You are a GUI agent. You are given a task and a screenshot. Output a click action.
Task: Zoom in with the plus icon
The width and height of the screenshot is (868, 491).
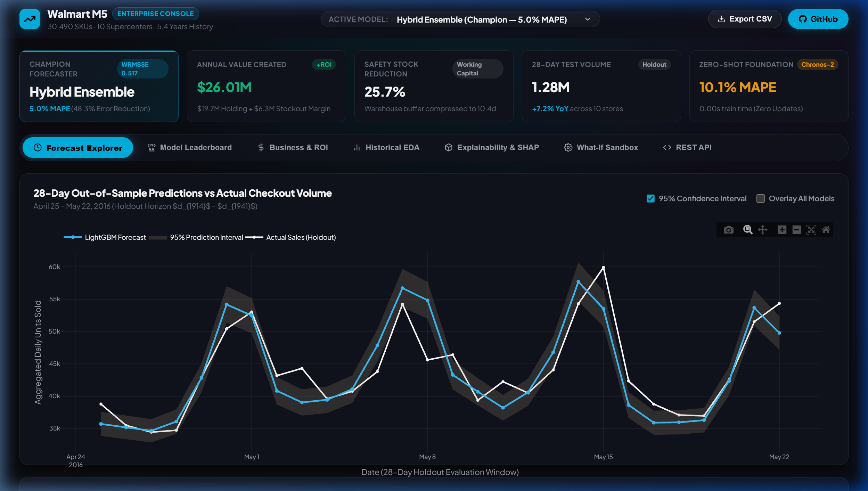coord(782,230)
